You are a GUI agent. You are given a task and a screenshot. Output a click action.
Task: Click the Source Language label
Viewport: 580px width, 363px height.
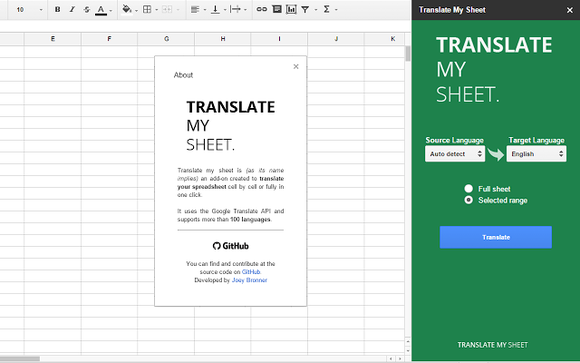(455, 140)
